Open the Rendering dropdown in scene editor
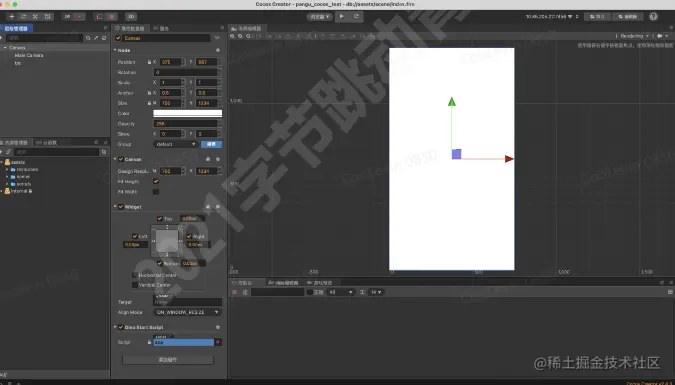Viewport: 675px width, 385px height. point(634,36)
